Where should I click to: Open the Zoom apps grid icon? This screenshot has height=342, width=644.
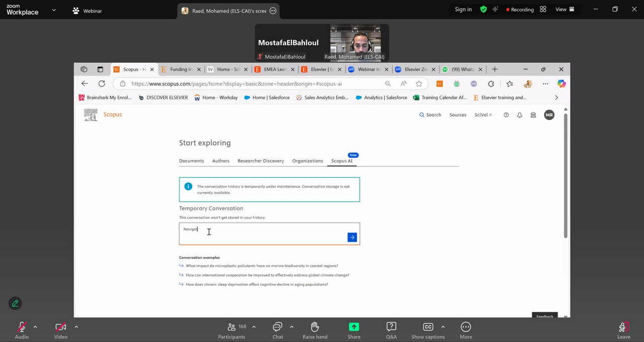click(x=543, y=10)
